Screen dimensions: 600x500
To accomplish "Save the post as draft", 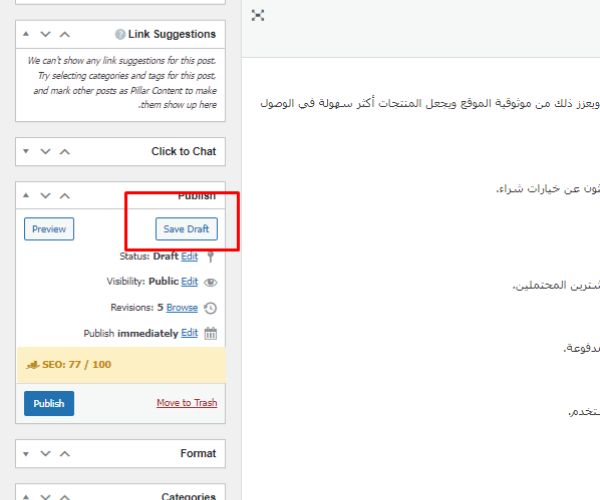I will (x=186, y=229).
